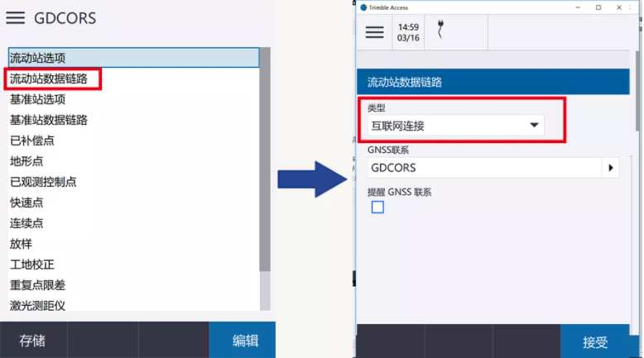Toggle the 提醒 GNSS 联系 checkbox
644x358 pixels.
coord(377,208)
